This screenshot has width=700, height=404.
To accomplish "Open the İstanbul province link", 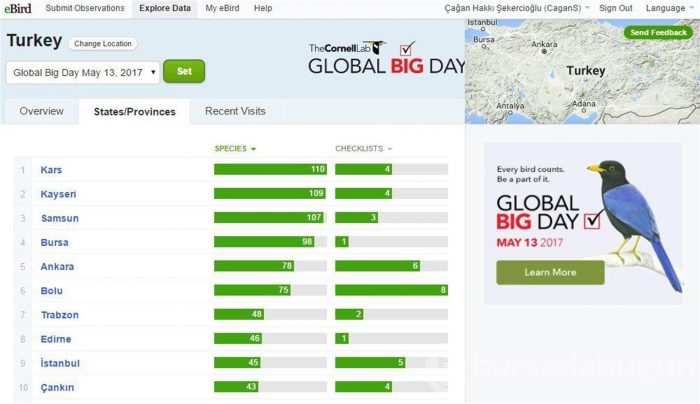I will 60,363.
